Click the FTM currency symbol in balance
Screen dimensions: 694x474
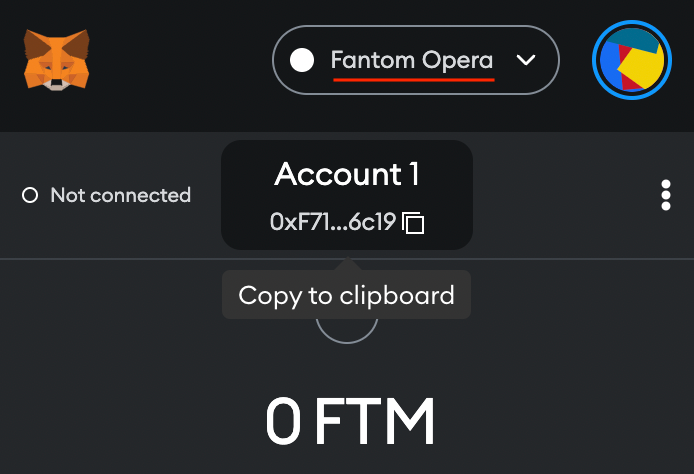point(374,421)
